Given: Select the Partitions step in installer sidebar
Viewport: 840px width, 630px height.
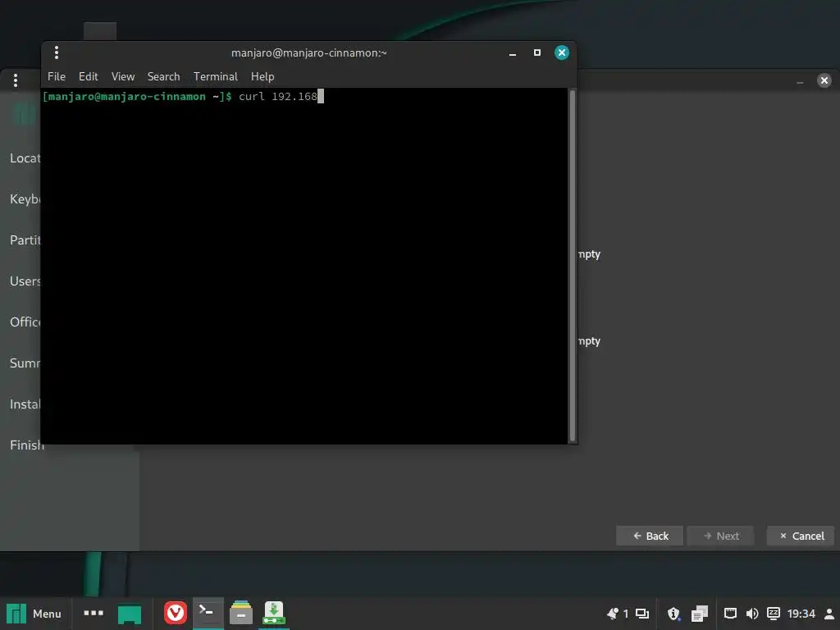Looking at the screenshot, I should [25, 240].
